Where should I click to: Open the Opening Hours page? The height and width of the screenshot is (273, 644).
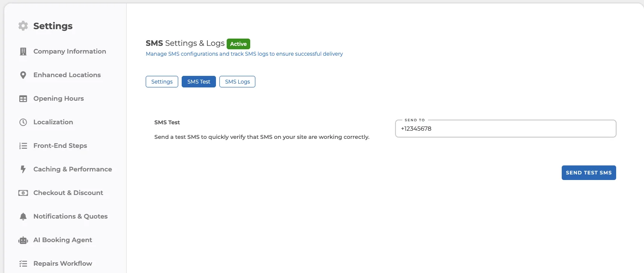coord(59,99)
